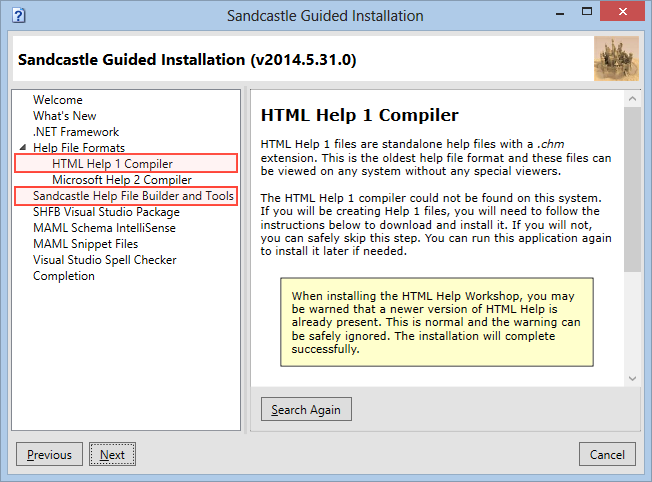The width and height of the screenshot is (652, 482).
Task: Click the content scrollbar down arrow
Action: pos(632,378)
